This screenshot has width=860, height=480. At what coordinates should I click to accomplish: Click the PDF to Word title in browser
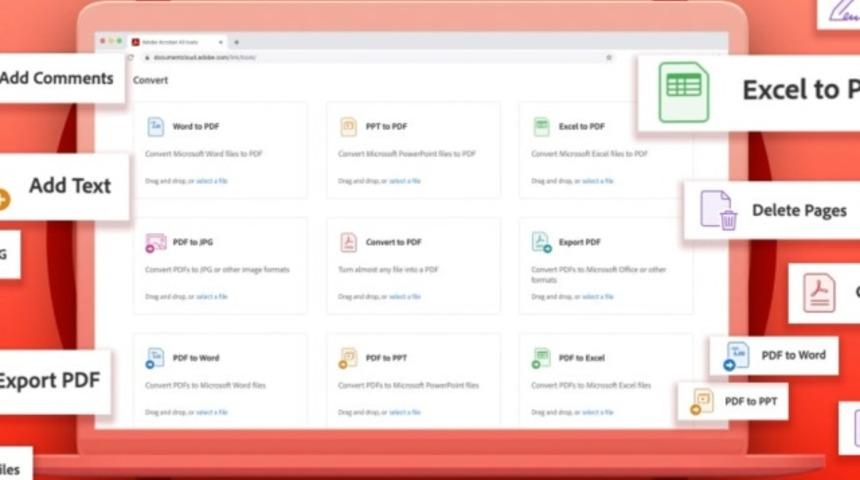(x=196, y=358)
